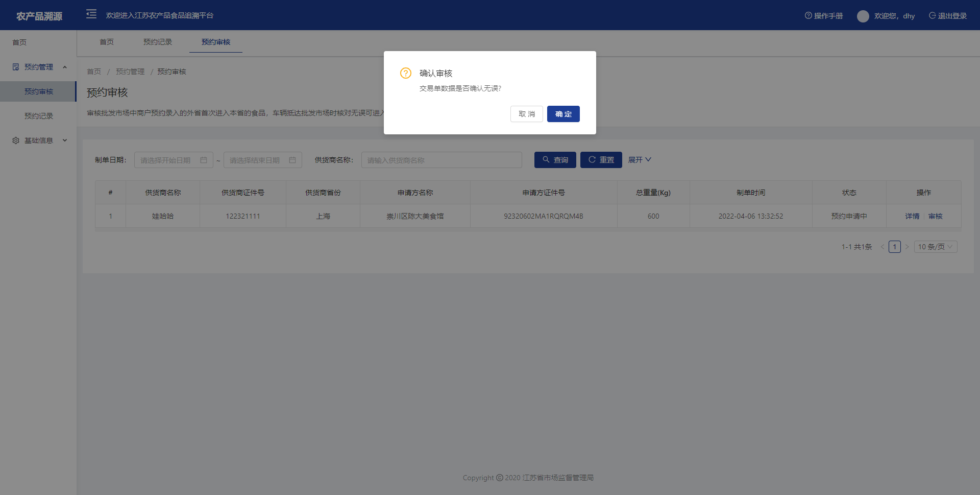Click the 预约管理 sidebar icon
This screenshot has height=495, width=980.
point(16,67)
